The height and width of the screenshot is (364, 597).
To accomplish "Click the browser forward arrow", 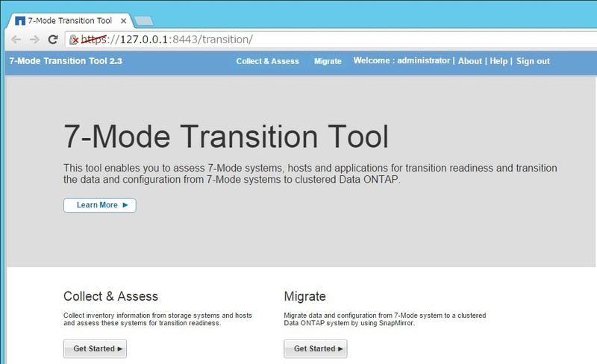I will (x=34, y=40).
